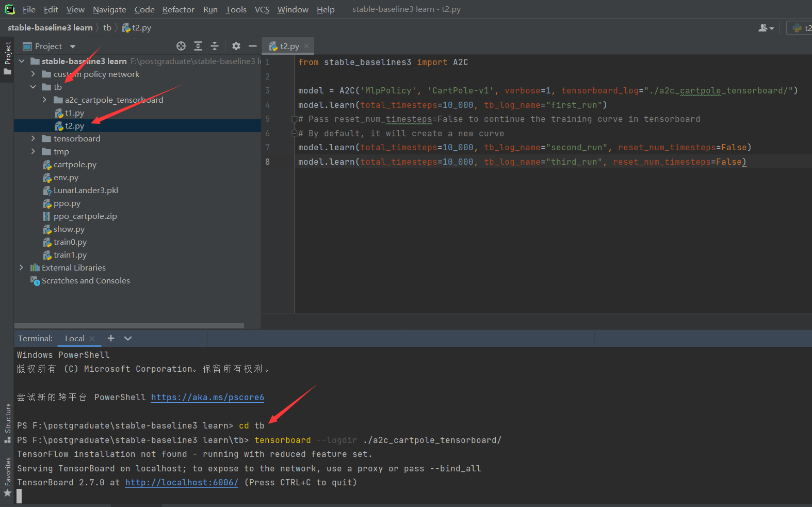The width and height of the screenshot is (812, 507).
Task: Click the Expand All icon in Project panel
Action: [198, 46]
